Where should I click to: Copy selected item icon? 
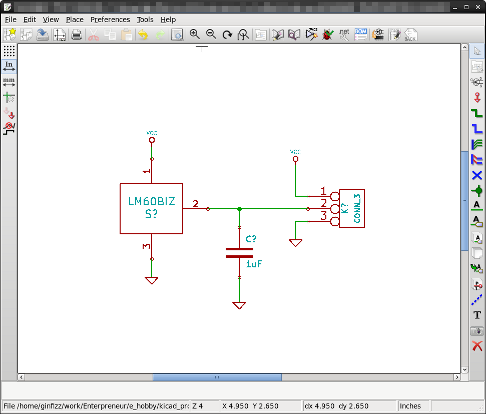110,35
